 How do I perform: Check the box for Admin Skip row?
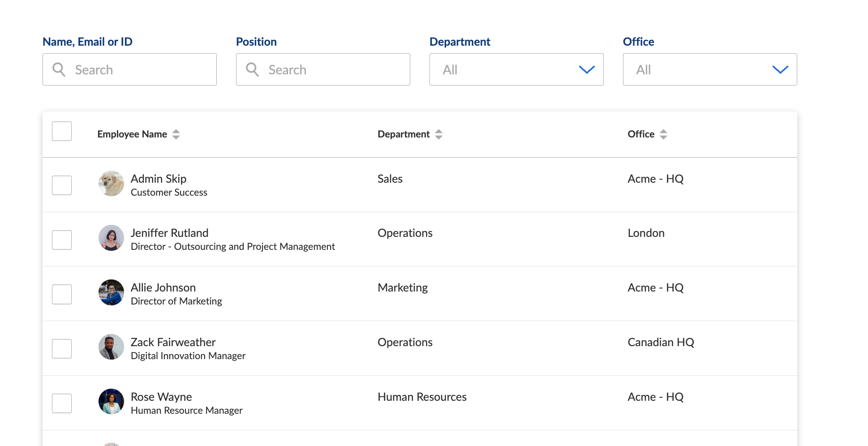tap(62, 185)
